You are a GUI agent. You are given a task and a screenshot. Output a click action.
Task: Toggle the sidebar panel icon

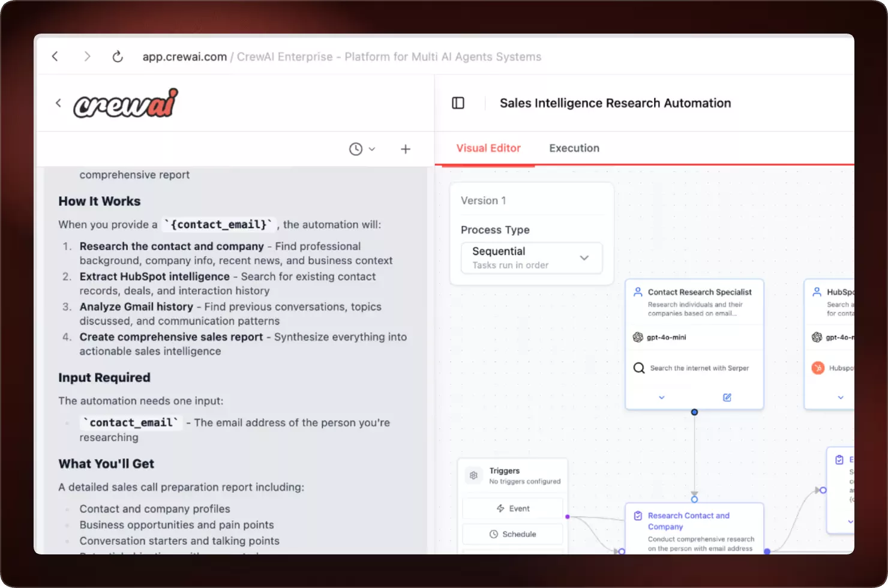(x=458, y=103)
